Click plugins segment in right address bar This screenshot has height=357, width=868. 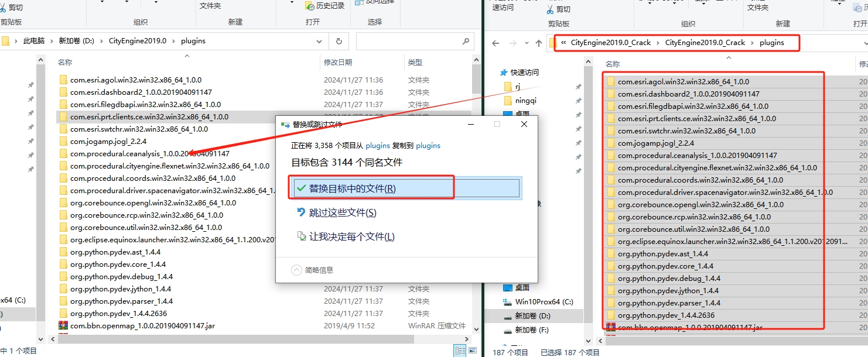tap(771, 43)
